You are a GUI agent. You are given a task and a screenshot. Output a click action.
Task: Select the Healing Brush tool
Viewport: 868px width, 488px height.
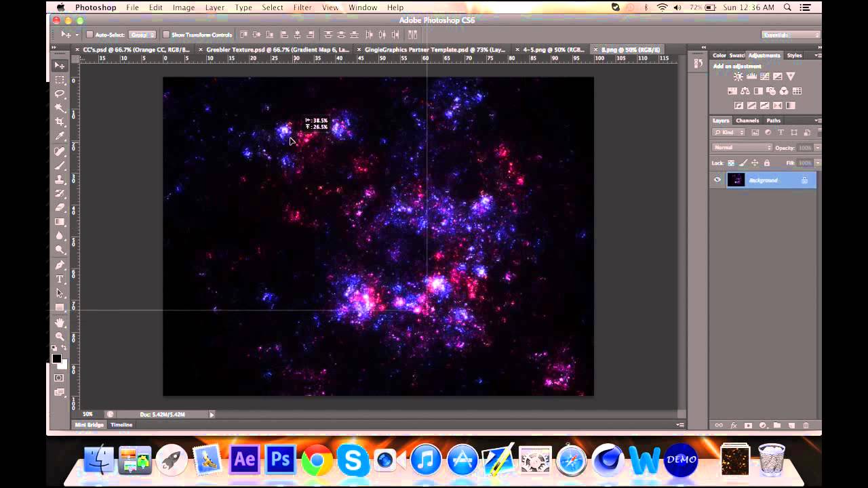point(60,151)
